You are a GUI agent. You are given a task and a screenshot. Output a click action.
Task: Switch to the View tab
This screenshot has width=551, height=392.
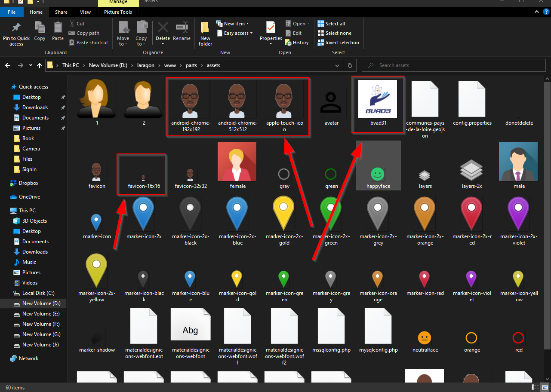point(85,12)
